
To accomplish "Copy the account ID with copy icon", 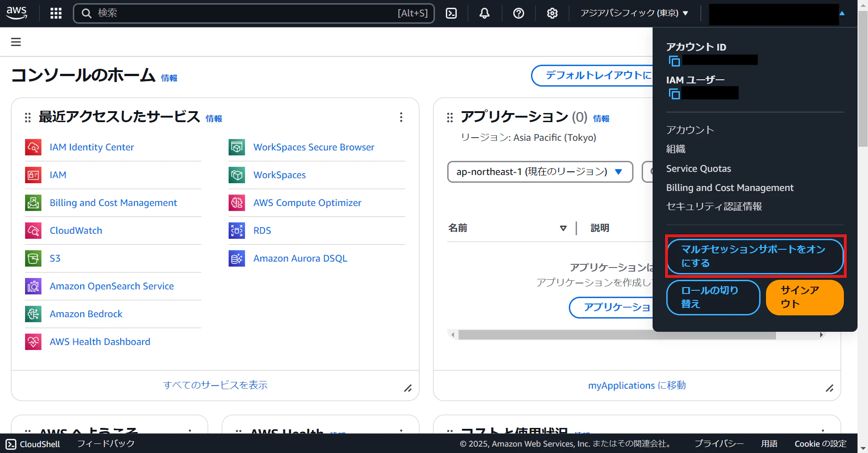I will coord(674,61).
